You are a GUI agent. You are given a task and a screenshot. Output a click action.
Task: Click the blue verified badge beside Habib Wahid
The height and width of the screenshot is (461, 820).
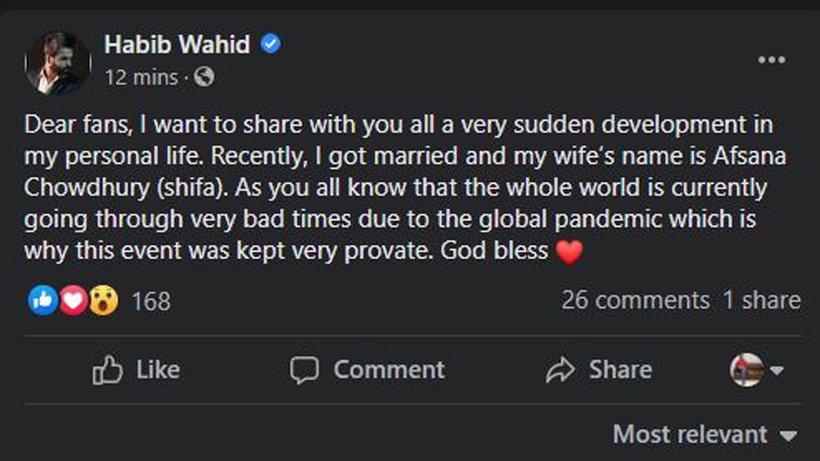click(x=270, y=43)
